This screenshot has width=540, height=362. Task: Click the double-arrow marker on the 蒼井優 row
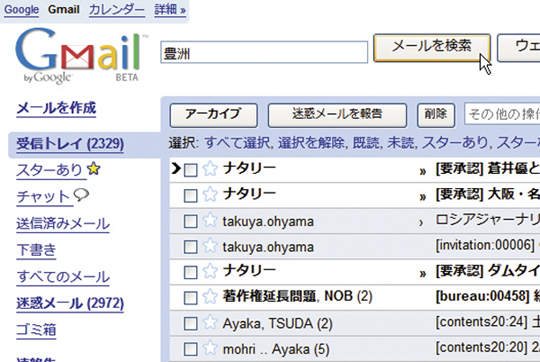[423, 171]
